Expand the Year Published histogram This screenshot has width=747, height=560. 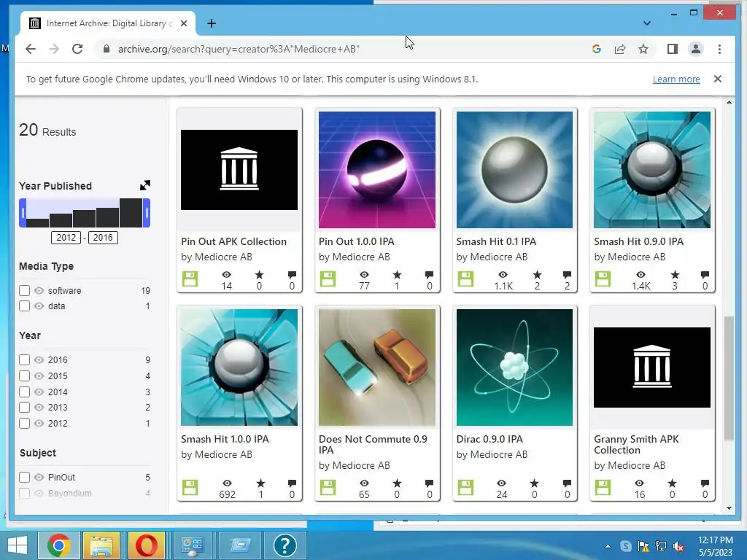click(x=145, y=185)
